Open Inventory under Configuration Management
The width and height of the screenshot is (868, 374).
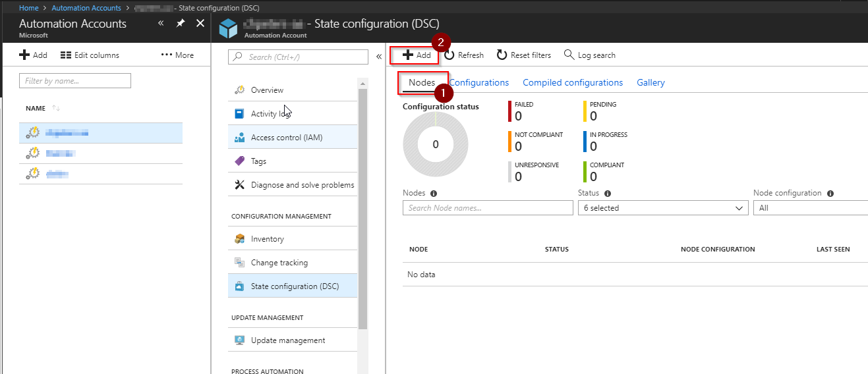(267, 239)
